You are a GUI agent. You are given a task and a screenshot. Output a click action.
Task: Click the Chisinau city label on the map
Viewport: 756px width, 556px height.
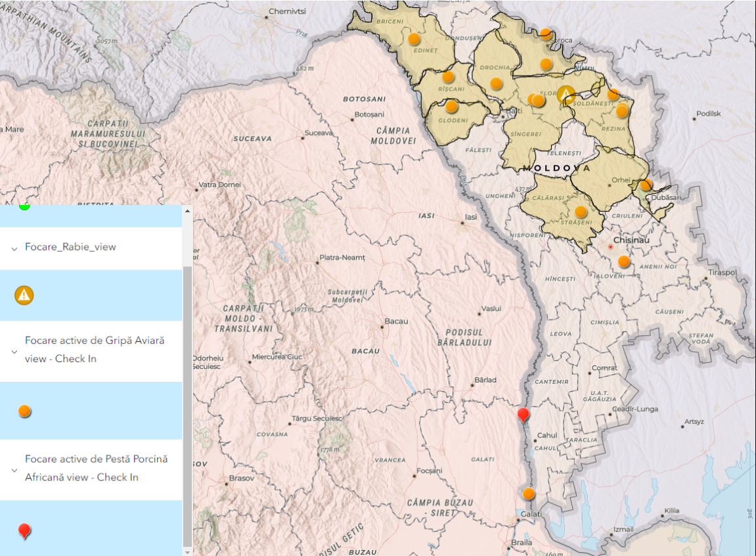[x=633, y=241]
